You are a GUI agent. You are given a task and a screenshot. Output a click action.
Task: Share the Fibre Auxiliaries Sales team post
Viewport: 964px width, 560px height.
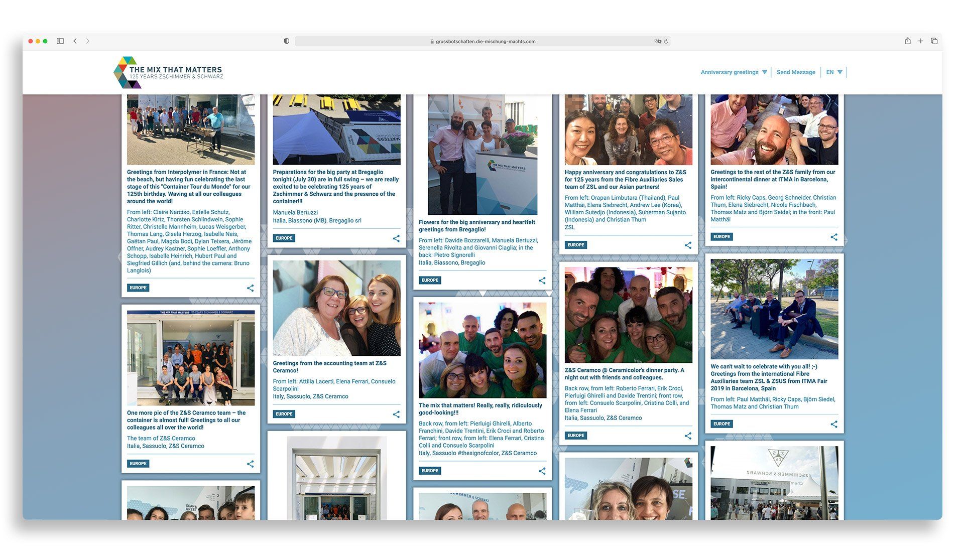point(688,245)
